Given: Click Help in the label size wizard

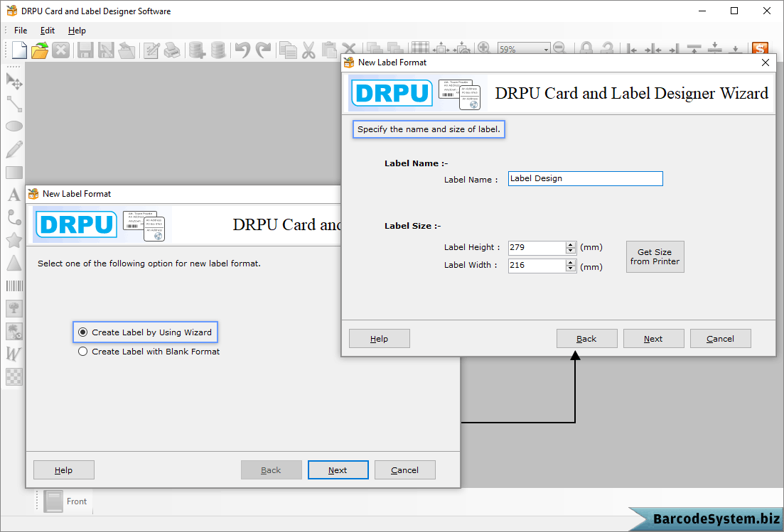Looking at the screenshot, I should [x=379, y=339].
